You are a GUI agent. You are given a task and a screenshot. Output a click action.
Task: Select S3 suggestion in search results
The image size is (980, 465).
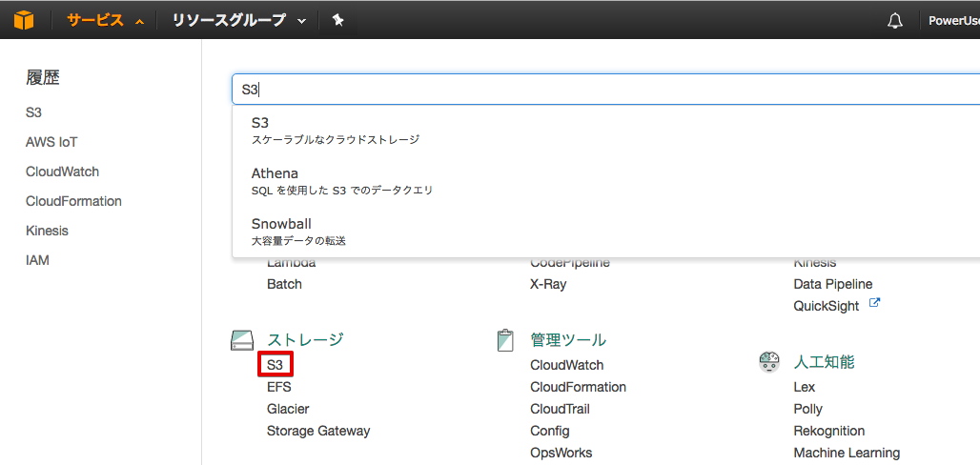605,130
